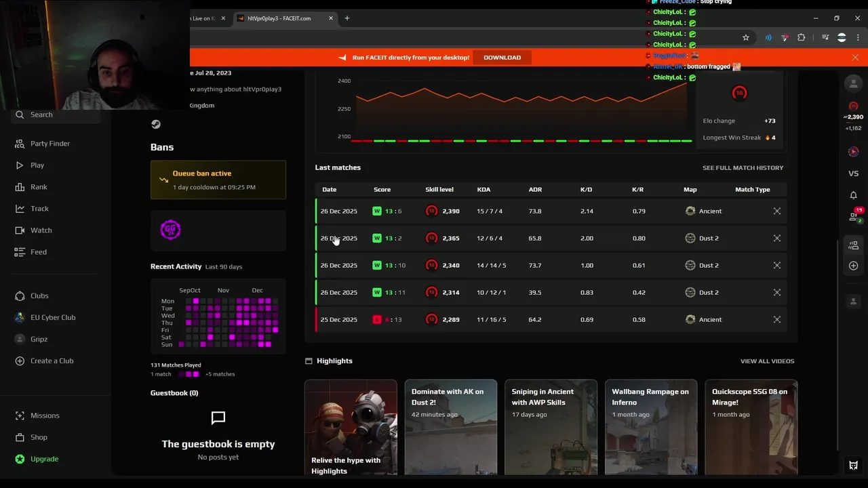Click the DOWNLOAD button in orange banner

pos(502,58)
